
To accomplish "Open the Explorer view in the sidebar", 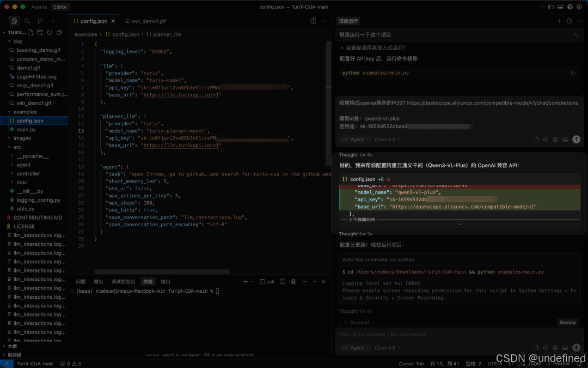I will click(14, 21).
